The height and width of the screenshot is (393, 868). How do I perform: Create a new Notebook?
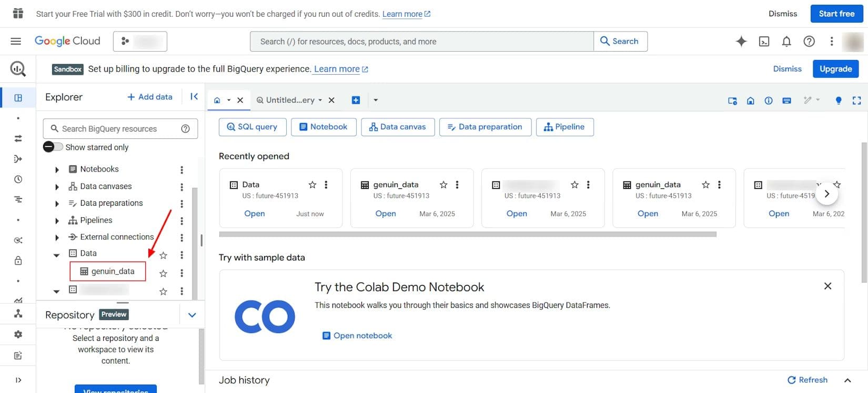(x=324, y=127)
